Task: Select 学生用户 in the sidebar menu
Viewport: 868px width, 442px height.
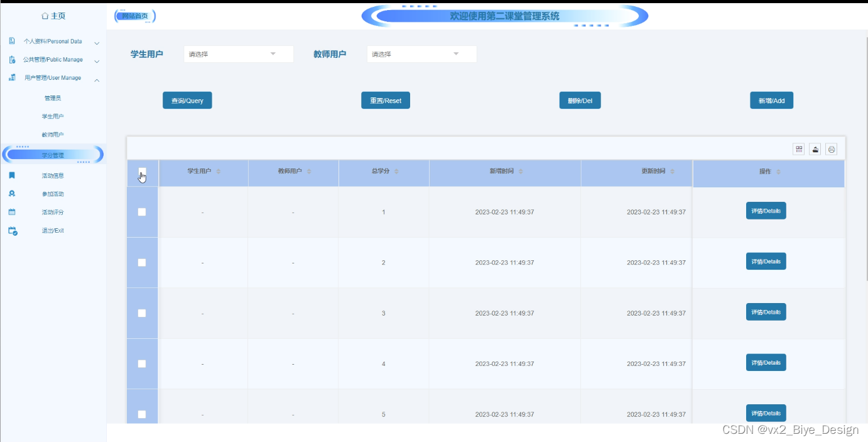Action: pos(53,116)
